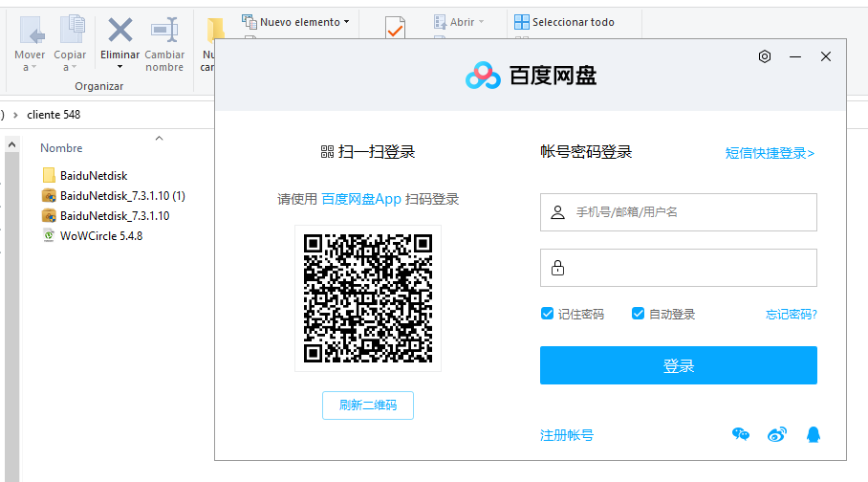Click the breadcrumb chevron before cliente 548
The height and width of the screenshot is (482, 868).
click(15, 115)
